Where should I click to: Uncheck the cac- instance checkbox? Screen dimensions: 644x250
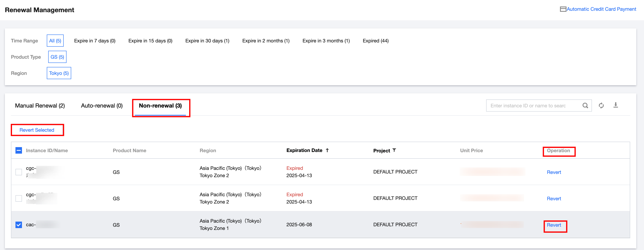point(19,225)
